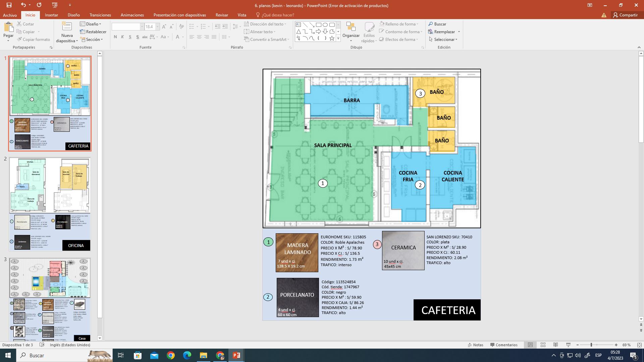Image resolution: width=644 pixels, height=362 pixels.
Task: Open PowerPoint from the Windows taskbar
Action: tap(236, 355)
